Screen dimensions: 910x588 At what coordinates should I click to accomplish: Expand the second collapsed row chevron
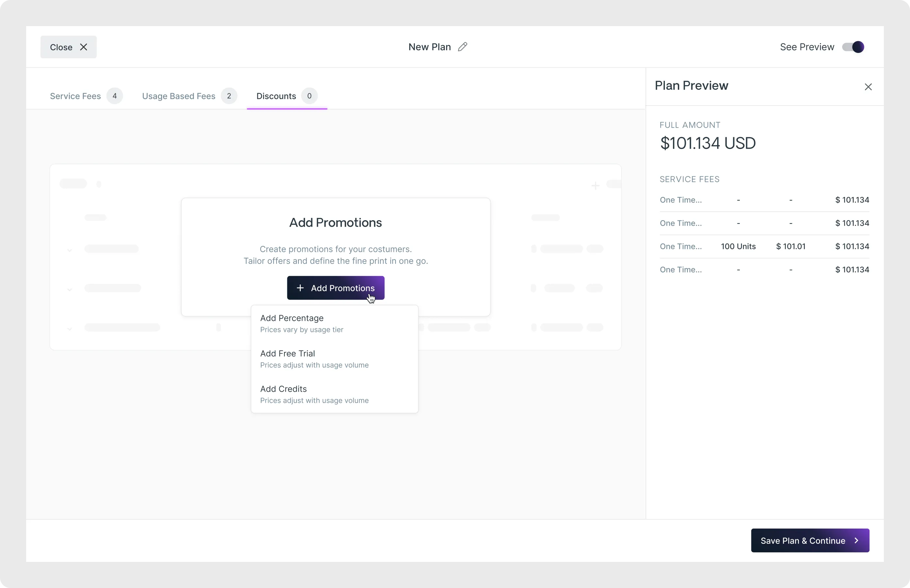click(70, 289)
